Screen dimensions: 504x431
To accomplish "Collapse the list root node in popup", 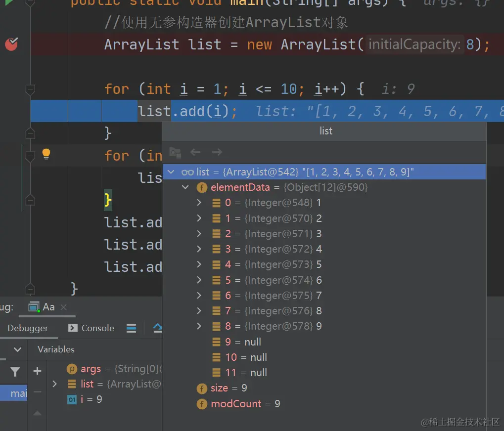I will point(171,172).
